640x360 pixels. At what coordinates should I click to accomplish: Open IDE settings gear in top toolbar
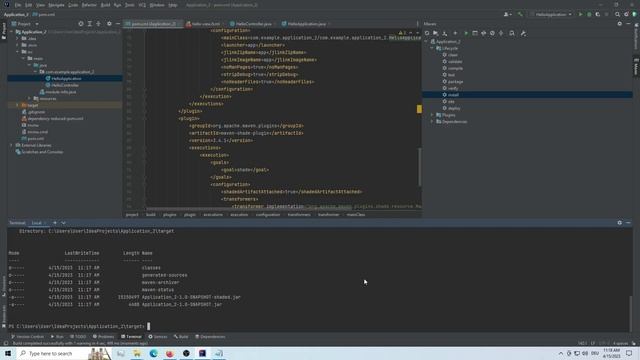tap(626, 14)
